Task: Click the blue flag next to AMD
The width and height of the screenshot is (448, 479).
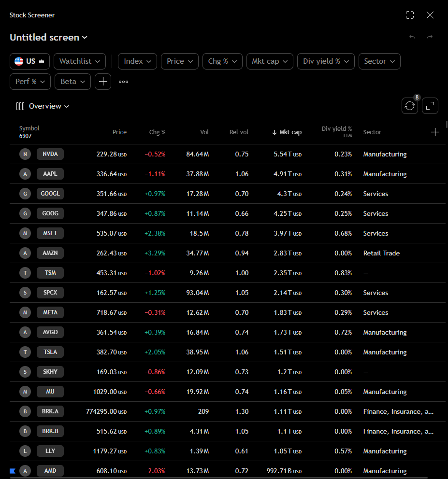Action: (13, 471)
